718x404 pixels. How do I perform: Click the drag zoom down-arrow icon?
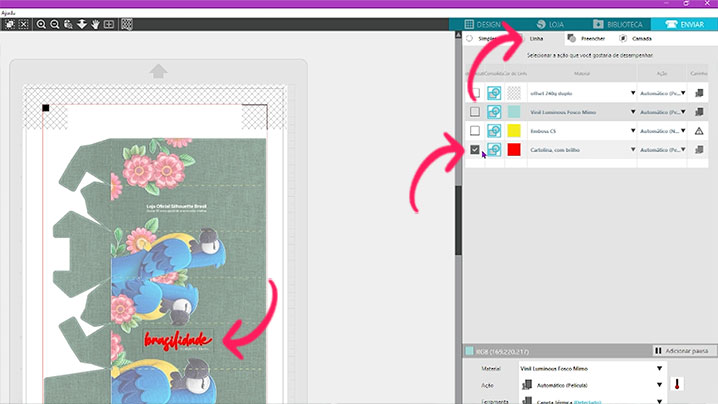pyautogui.click(x=82, y=24)
